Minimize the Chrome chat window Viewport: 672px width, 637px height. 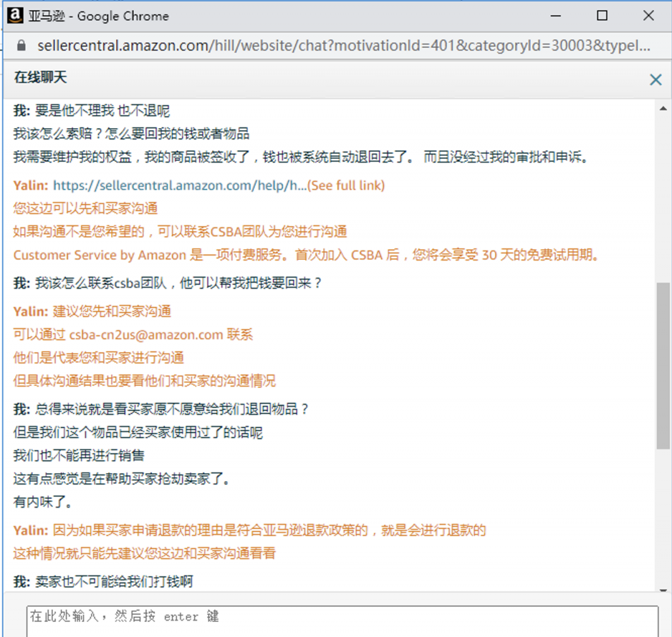click(x=556, y=16)
